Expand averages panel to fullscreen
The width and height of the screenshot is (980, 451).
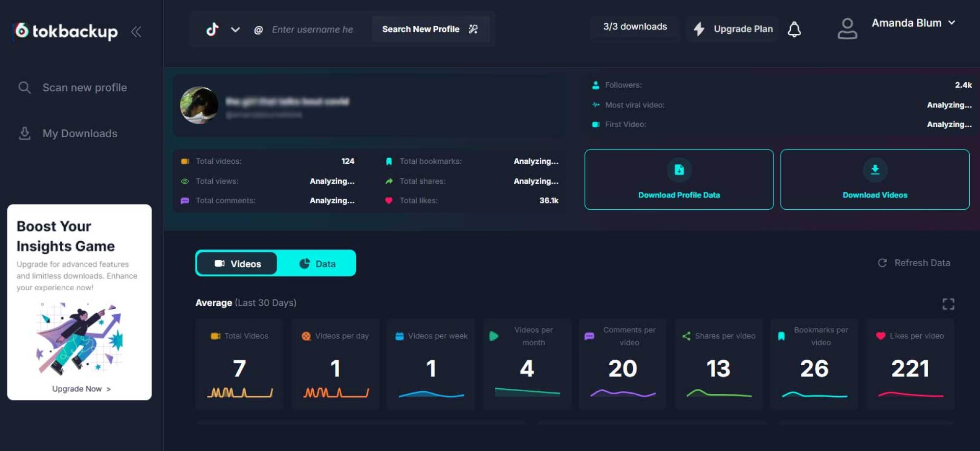pos(948,304)
